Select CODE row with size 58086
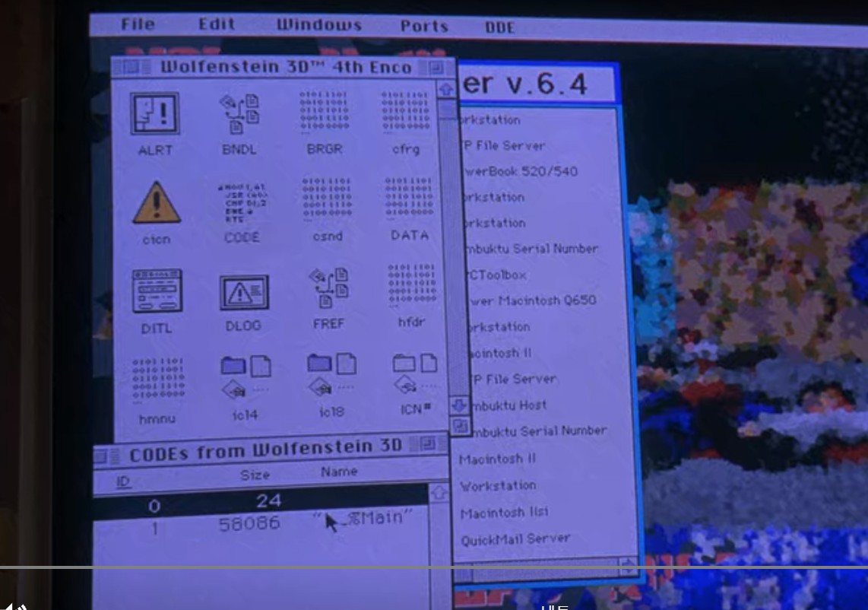868x610 pixels. [260, 523]
